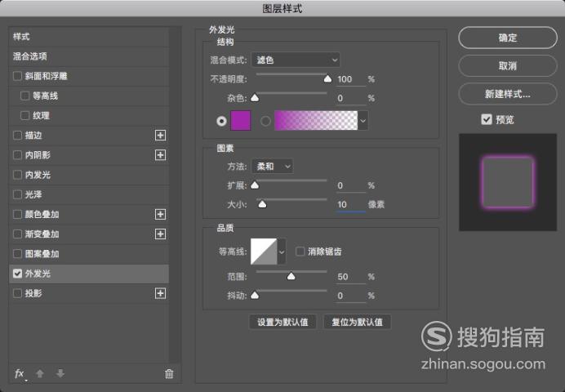565x392 pixels.
Task: Enable the 颜色叠加 checkbox
Action: tap(17, 214)
